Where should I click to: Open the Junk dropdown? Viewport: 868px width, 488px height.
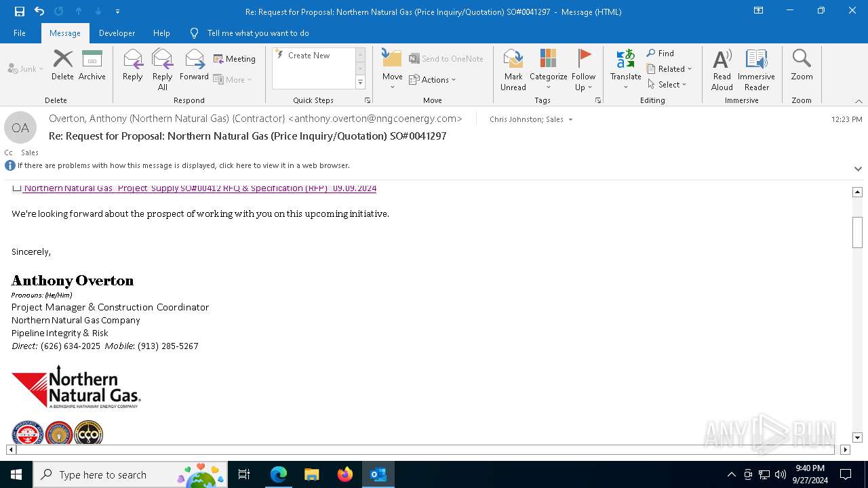(26, 68)
